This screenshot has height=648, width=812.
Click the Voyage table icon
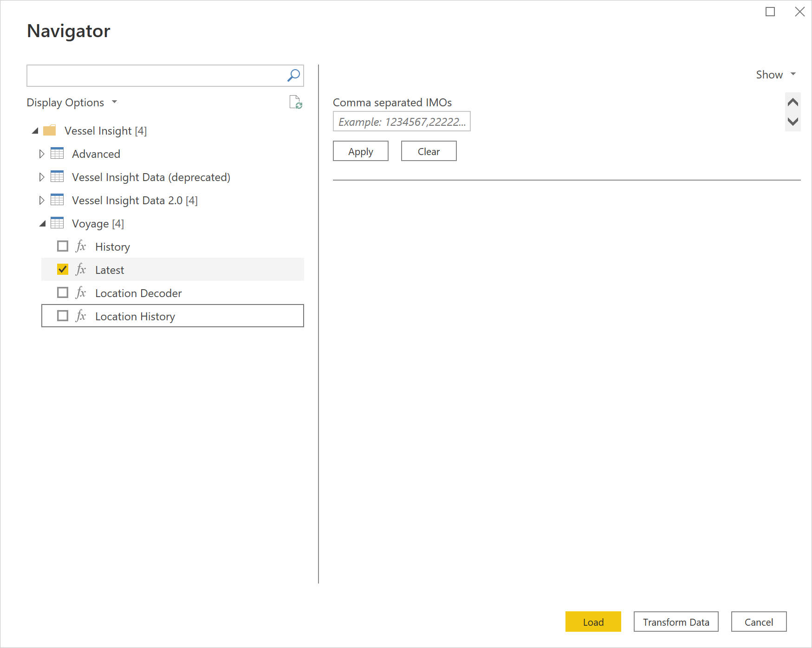[57, 223]
